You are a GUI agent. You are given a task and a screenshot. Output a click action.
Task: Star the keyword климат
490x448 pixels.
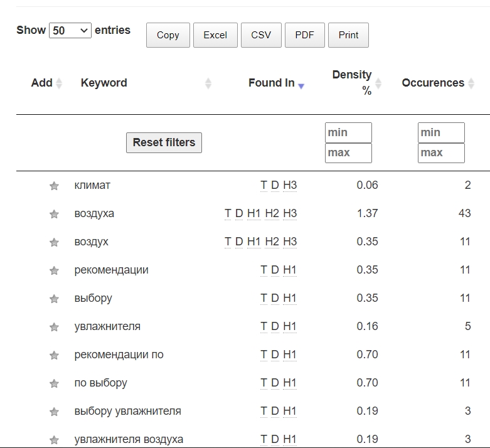[x=54, y=186]
